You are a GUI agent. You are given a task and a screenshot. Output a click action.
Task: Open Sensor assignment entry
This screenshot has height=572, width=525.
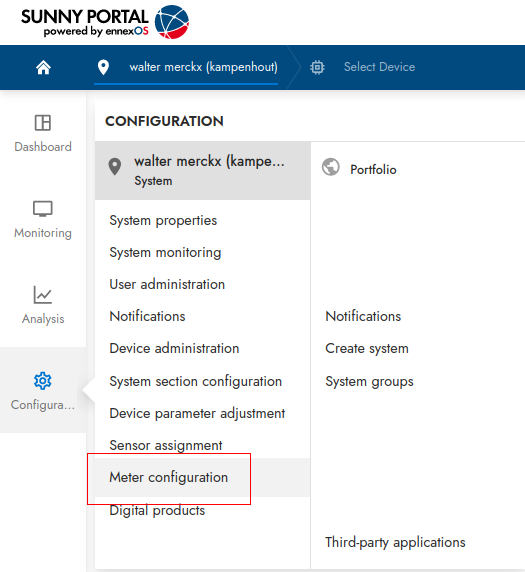[x=166, y=445]
